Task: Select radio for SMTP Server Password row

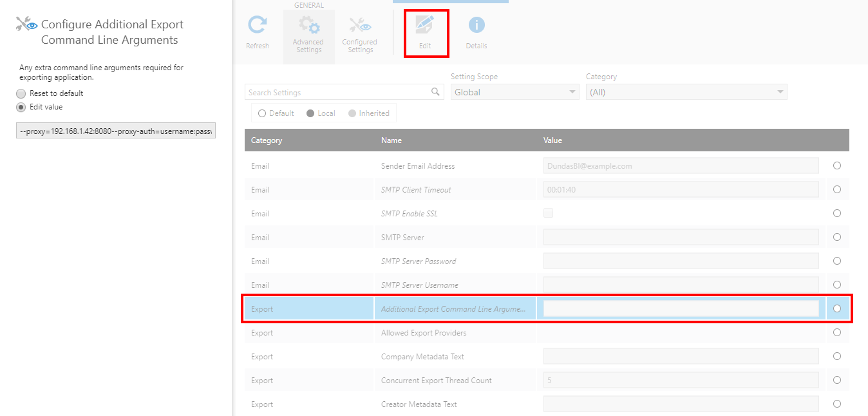Action: click(x=837, y=261)
